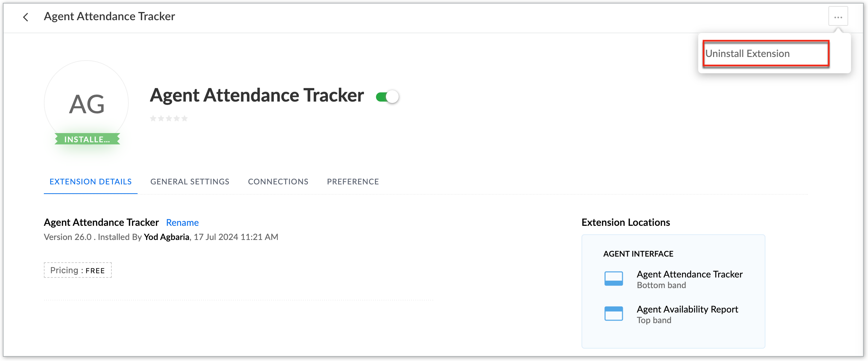Image resolution: width=868 pixels, height=361 pixels.
Task: Open the Preference tab
Action: point(353,182)
